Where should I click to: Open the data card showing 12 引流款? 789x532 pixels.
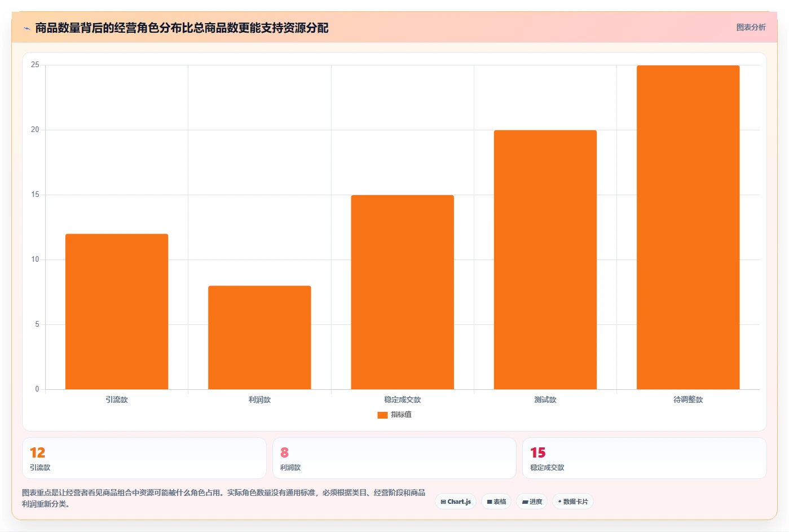(x=144, y=458)
